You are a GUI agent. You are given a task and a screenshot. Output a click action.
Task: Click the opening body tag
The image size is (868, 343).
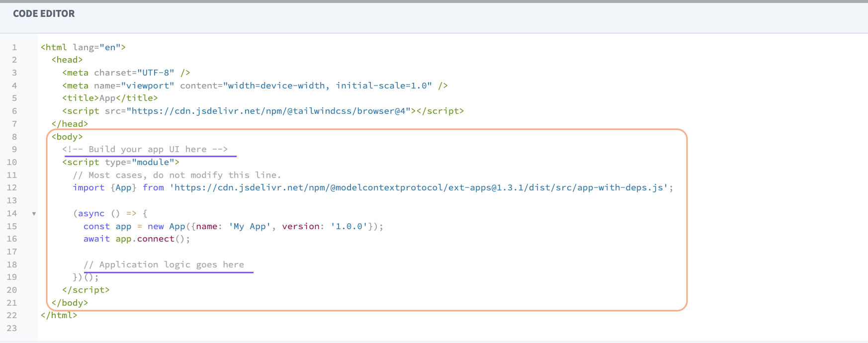tap(67, 137)
